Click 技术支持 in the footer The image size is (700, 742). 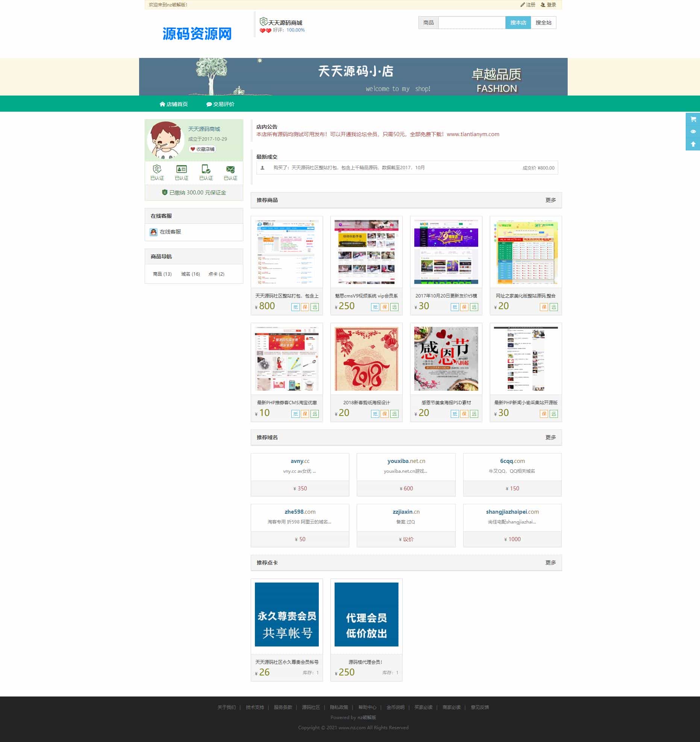(255, 707)
